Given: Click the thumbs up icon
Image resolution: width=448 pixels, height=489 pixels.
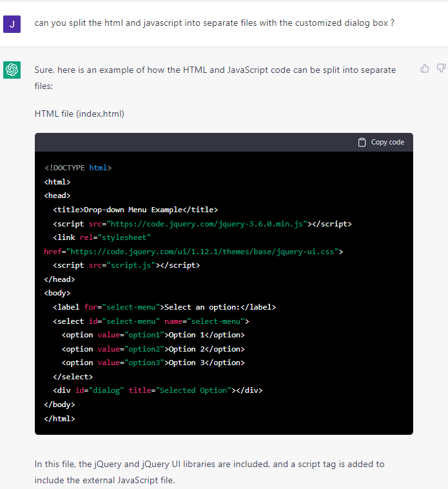Looking at the screenshot, I should pyautogui.click(x=424, y=68).
